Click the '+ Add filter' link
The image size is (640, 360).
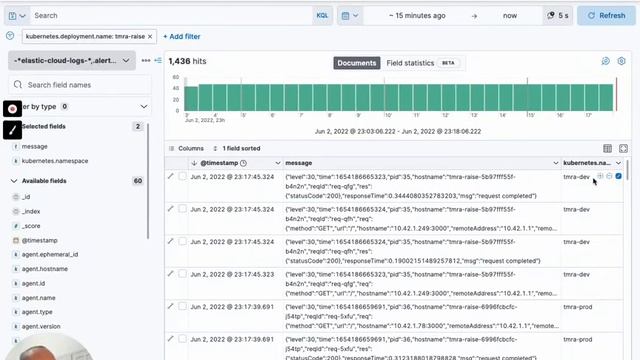(x=182, y=36)
